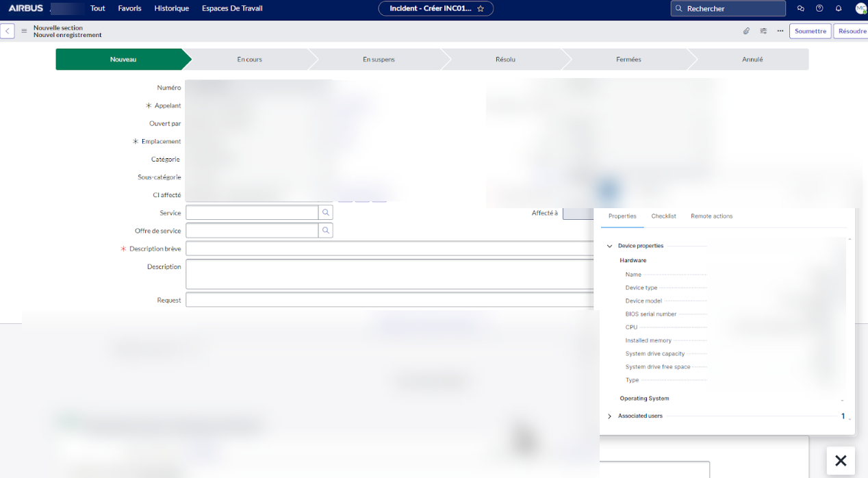Open the three-dots more options menu
The width and height of the screenshot is (868, 478).
[780, 32]
